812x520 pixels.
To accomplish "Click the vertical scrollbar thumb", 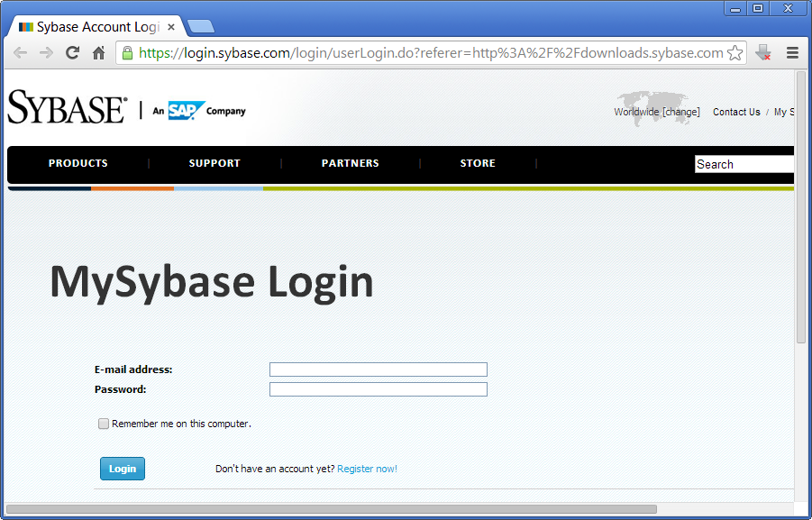I will tap(801, 207).
